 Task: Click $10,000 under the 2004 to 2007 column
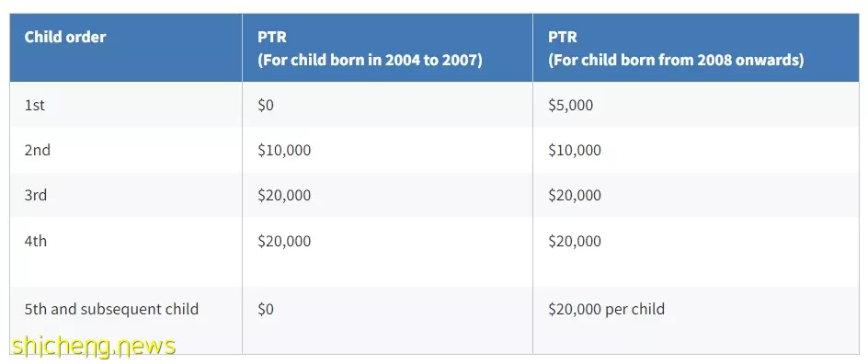(x=284, y=150)
